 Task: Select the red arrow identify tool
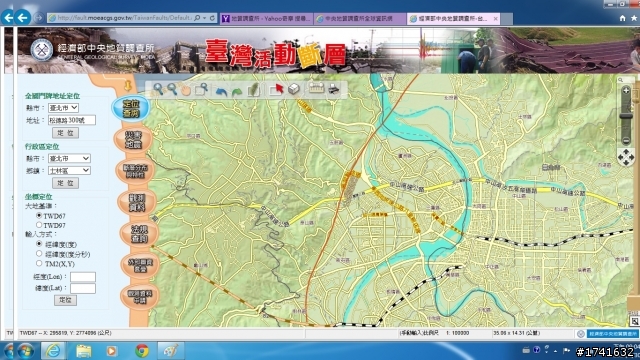point(276,89)
